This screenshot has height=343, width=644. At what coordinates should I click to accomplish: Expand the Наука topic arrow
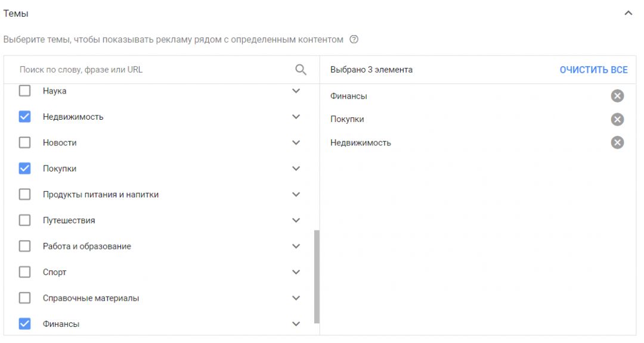(x=296, y=91)
